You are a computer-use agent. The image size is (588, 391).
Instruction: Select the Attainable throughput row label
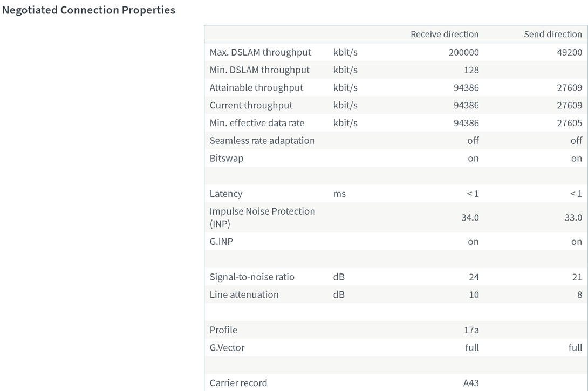point(256,87)
